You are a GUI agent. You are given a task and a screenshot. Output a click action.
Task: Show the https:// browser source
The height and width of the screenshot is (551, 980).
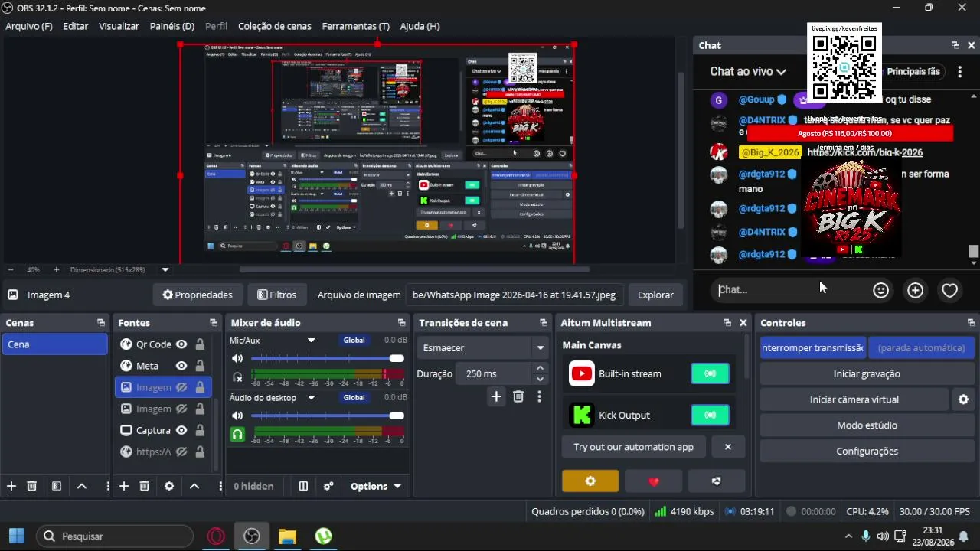point(181,452)
